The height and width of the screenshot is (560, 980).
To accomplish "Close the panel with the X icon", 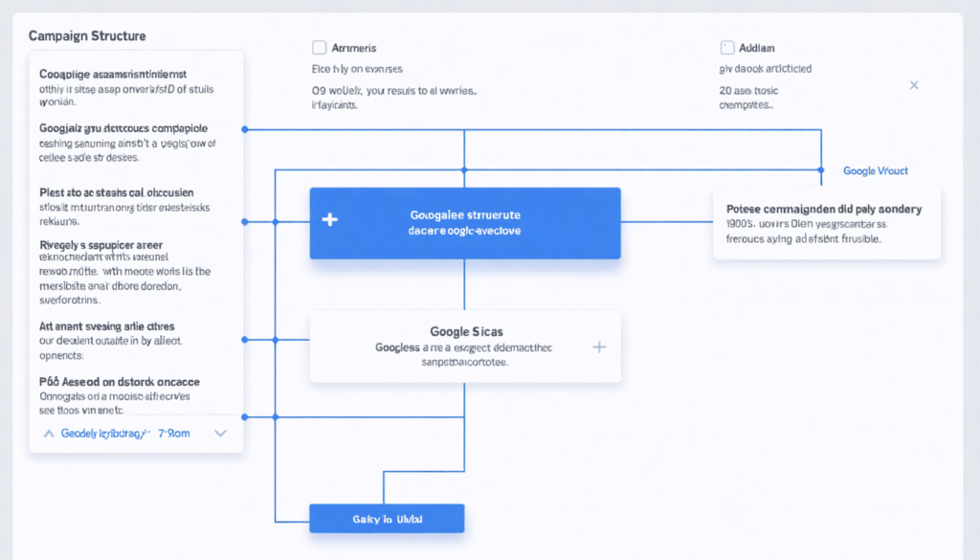I will pos(914,85).
